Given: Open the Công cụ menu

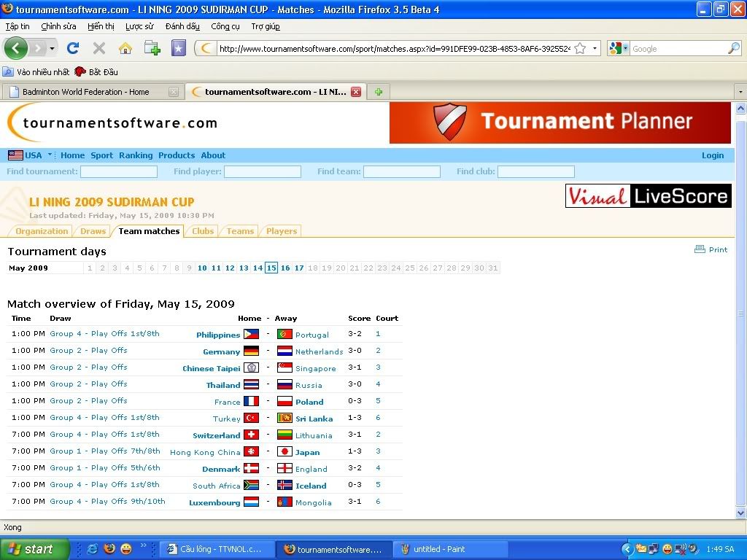Looking at the screenshot, I should tap(225, 26).
